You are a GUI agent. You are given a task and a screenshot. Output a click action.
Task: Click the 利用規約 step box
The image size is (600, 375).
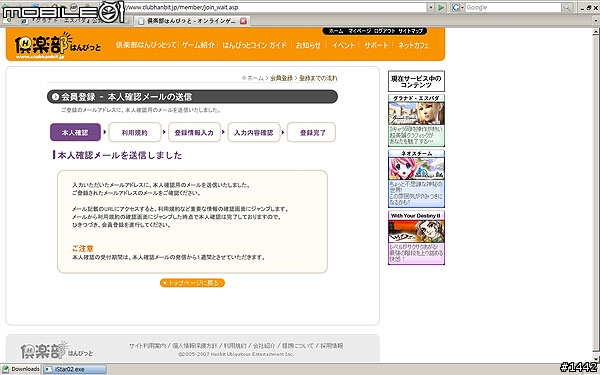pyautogui.click(x=135, y=132)
